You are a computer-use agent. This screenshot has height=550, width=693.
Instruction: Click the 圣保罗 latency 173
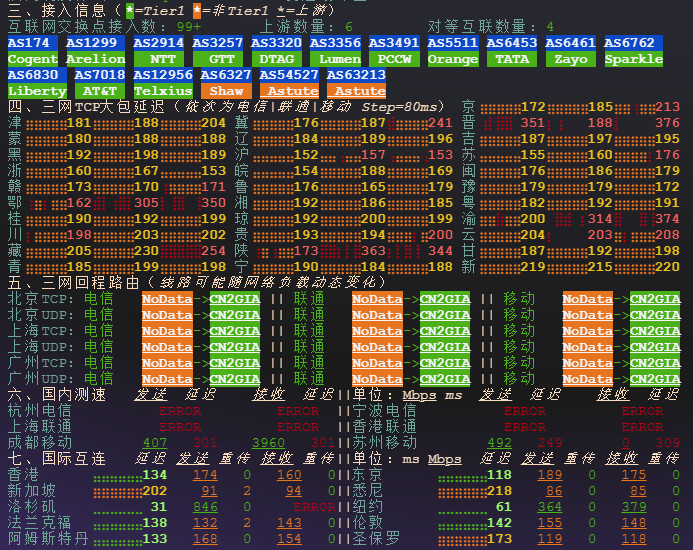click(499, 539)
